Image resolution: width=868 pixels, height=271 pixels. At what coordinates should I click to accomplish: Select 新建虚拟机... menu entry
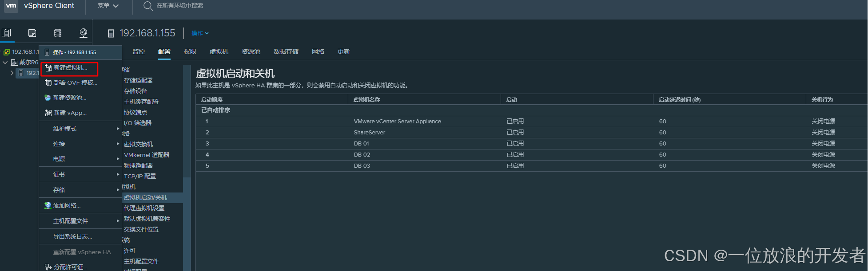click(x=70, y=68)
